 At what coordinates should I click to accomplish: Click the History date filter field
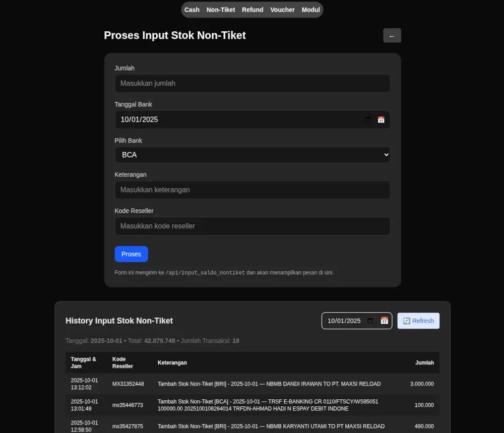click(x=344, y=321)
